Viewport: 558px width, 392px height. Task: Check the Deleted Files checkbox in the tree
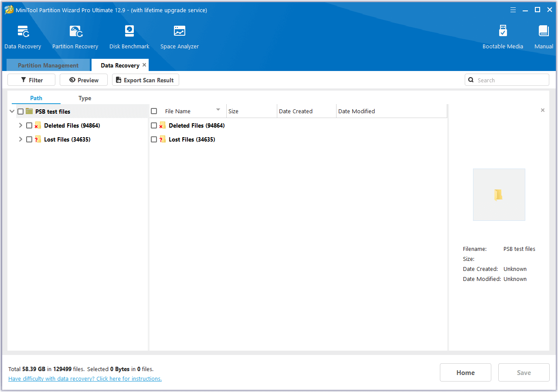click(x=29, y=125)
